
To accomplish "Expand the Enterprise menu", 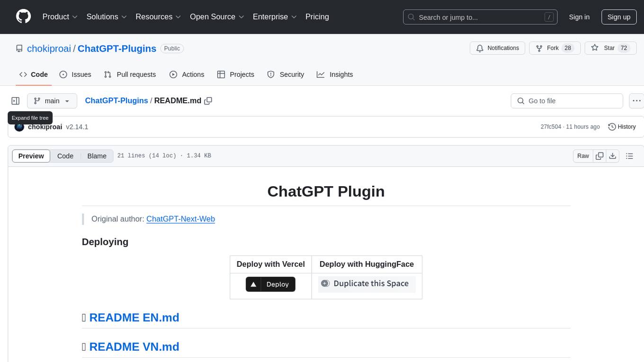I will [x=275, y=17].
